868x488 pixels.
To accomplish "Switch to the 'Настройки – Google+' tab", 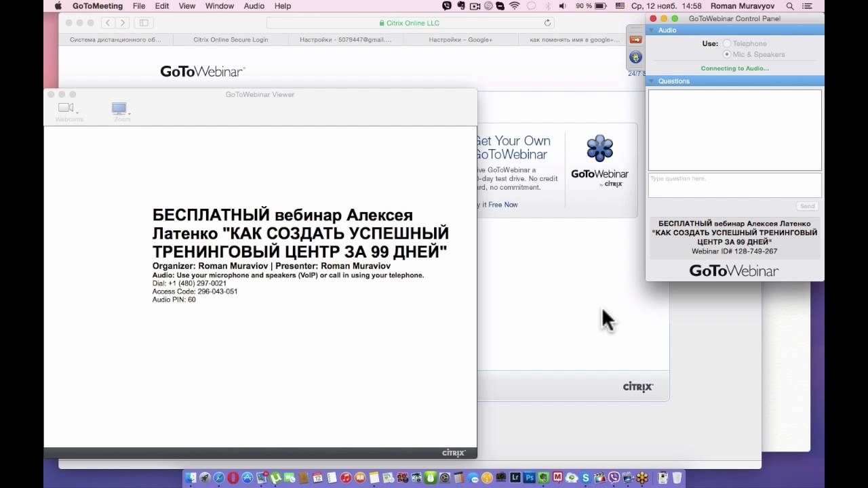I will coord(460,40).
